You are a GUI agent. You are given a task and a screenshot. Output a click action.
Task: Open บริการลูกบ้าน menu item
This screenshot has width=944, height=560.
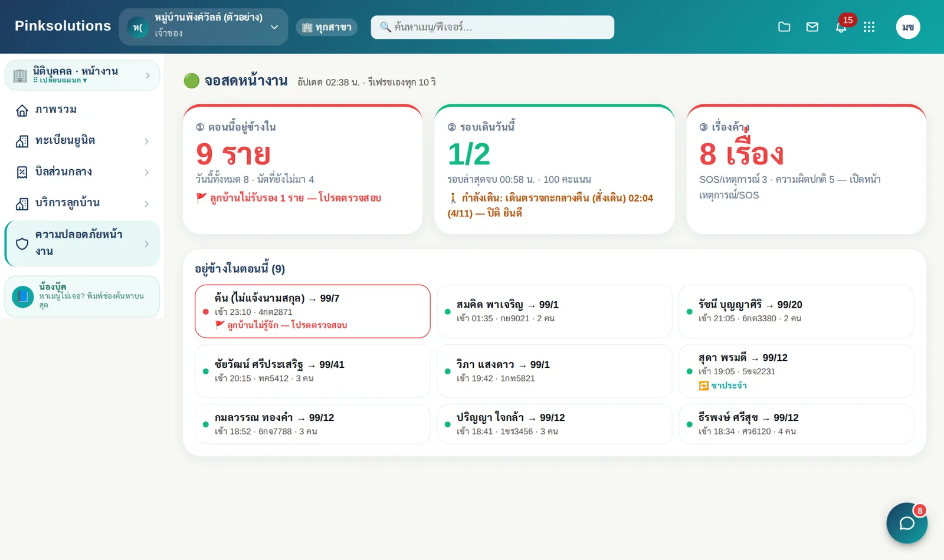pyautogui.click(x=82, y=203)
